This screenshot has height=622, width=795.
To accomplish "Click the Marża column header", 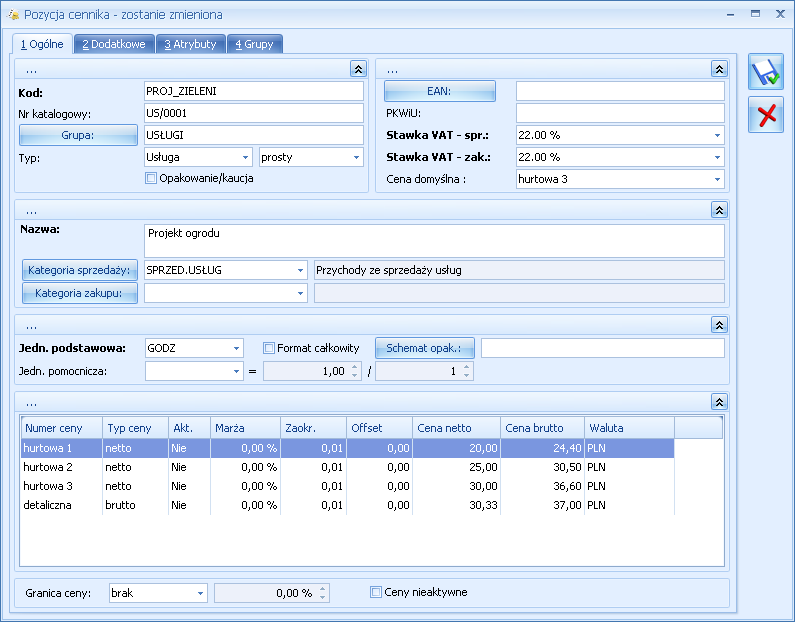I will coord(245,428).
